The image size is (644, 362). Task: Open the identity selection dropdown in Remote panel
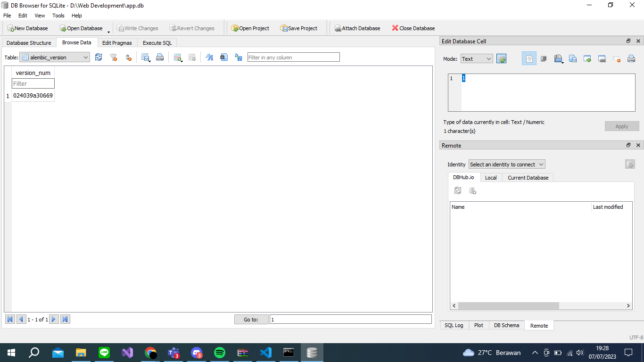pyautogui.click(x=506, y=164)
